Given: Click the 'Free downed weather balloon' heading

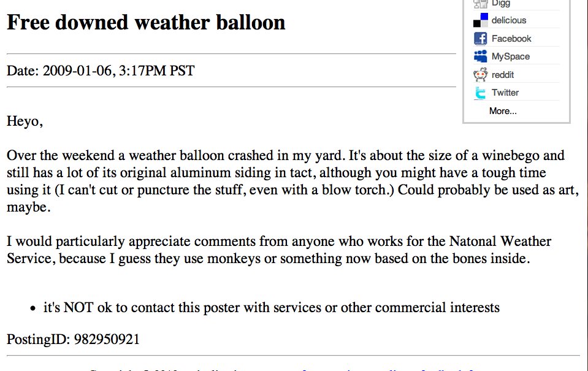Looking at the screenshot, I should point(147,22).
